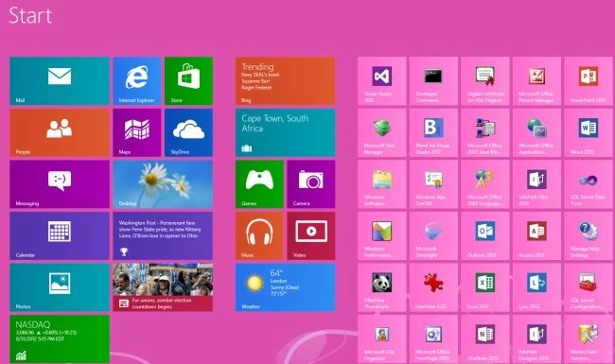Screen dimensions: 615x364
Task: Open the Calendar tile
Action: [x=60, y=235]
